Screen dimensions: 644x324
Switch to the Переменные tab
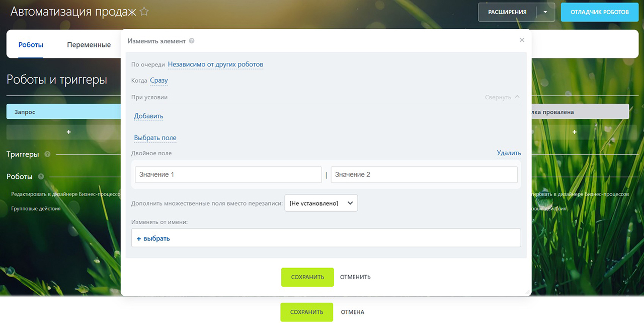pyautogui.click(x=89, y=44)
